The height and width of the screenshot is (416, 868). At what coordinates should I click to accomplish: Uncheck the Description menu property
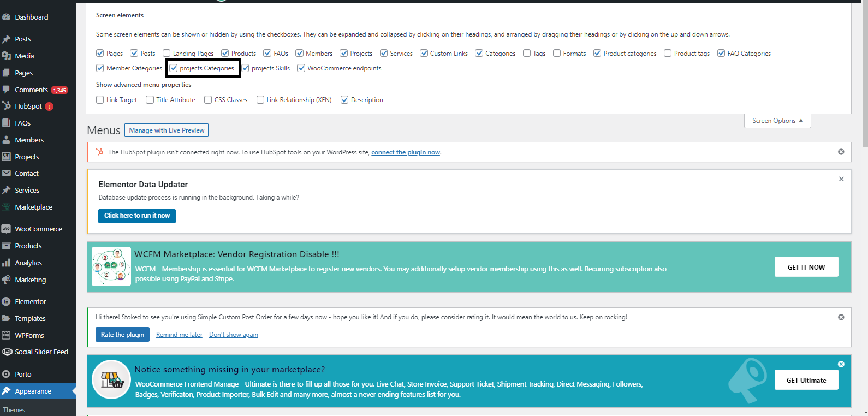pyautogui.click(x=344, y=100)
